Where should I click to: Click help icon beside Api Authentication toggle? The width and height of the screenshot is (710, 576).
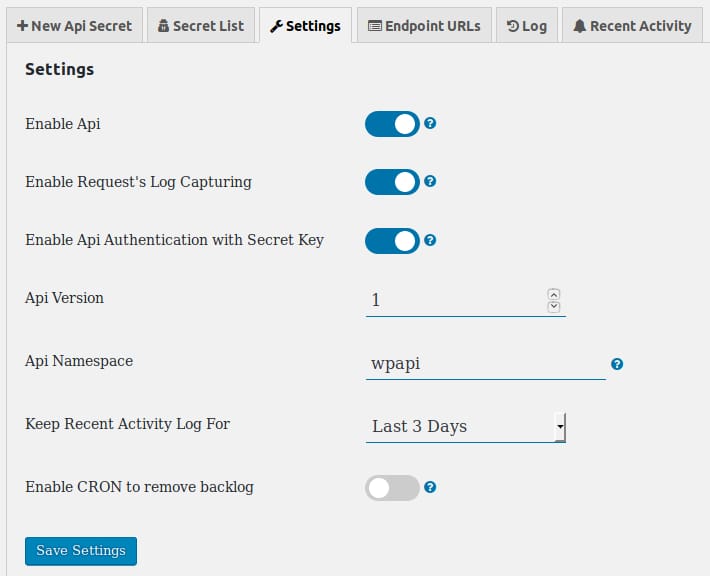[430, 240]
